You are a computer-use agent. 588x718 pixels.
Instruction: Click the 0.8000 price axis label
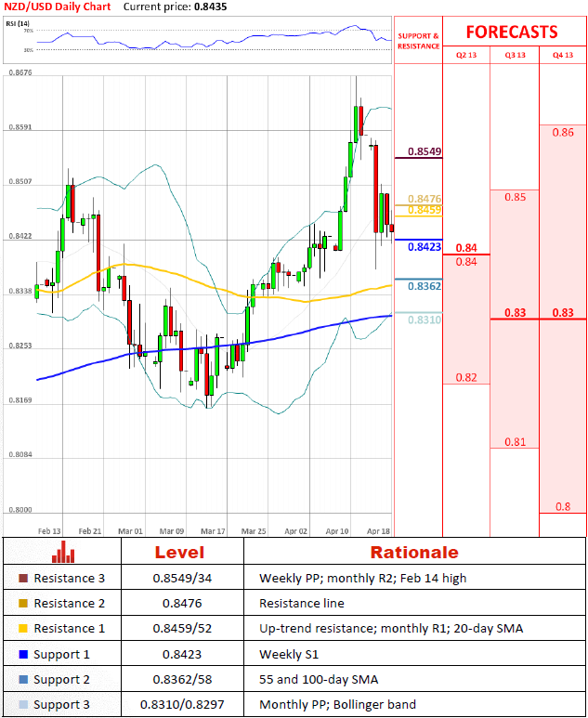coord(20,510)
